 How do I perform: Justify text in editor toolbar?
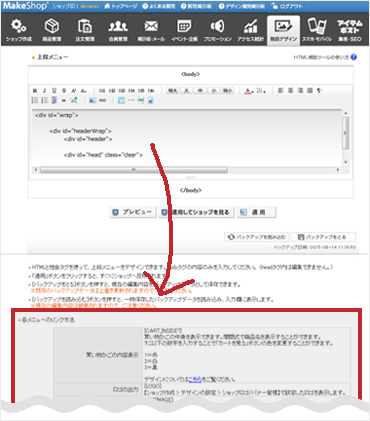pos(310,91)
